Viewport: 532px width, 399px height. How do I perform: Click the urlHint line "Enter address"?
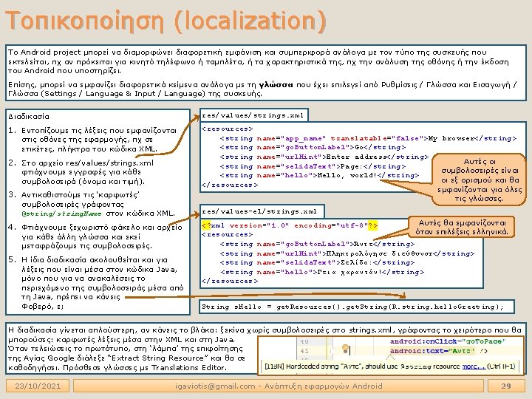324,157
